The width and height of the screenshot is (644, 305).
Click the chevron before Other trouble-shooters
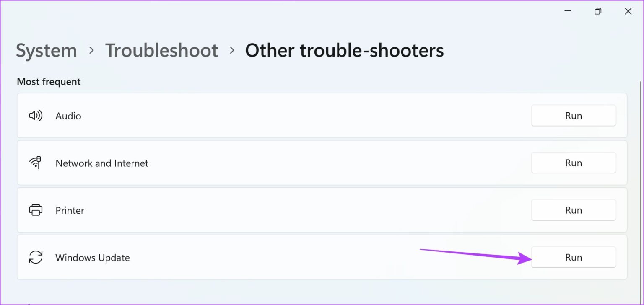[232, 51]
